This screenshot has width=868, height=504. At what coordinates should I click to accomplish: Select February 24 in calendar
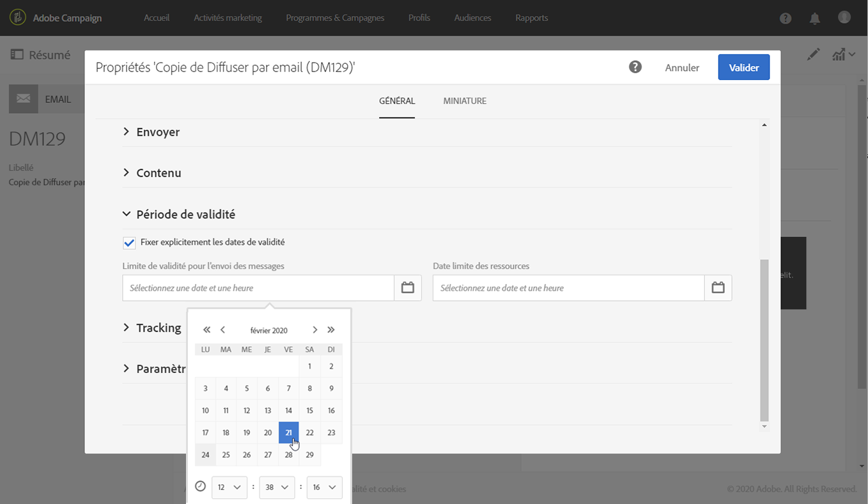coord(205,455)
